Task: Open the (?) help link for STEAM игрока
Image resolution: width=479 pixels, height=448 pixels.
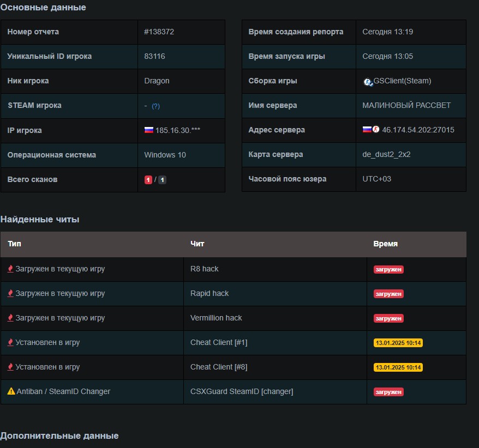Action: [x=155, y=106]
